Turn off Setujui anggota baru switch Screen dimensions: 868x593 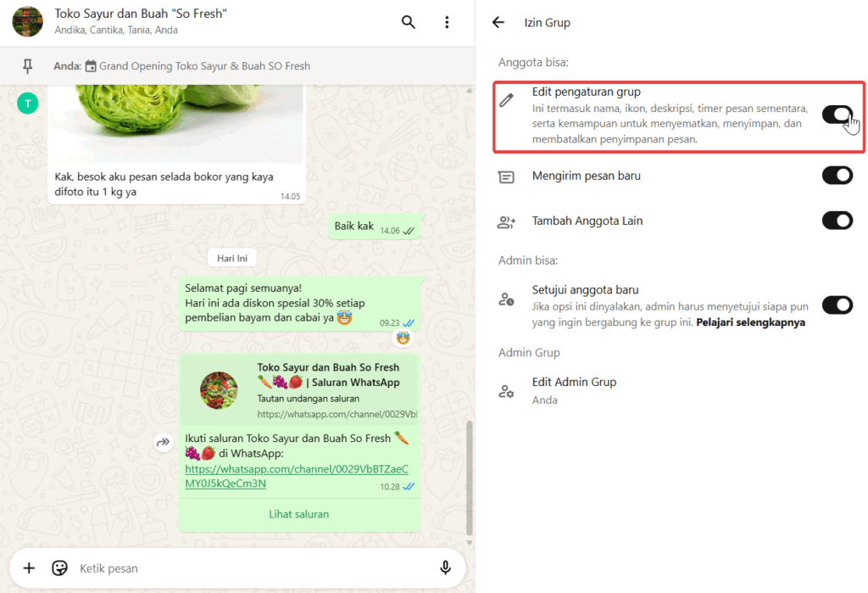pyautogui.click(x=837, y=305)
